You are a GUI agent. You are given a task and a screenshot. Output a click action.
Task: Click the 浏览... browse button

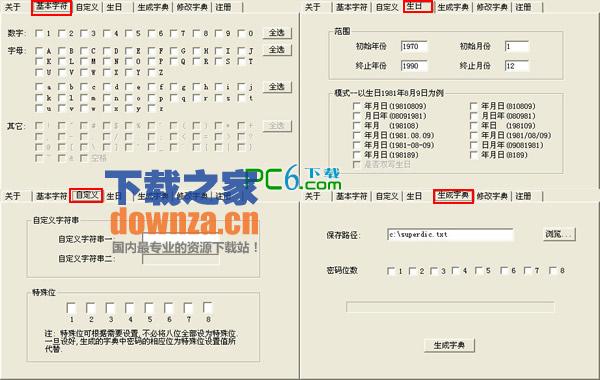click(x=559, y=234)
